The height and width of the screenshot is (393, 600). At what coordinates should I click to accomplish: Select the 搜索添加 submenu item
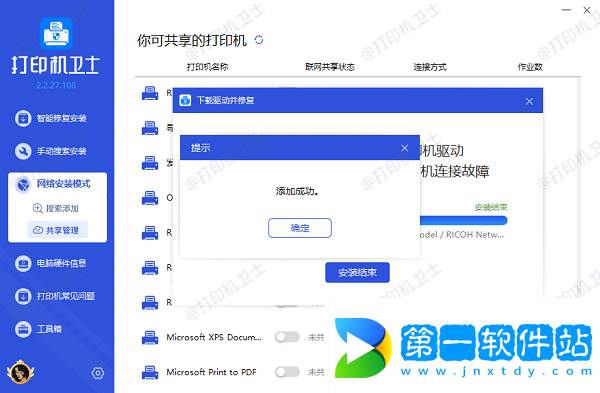(x=56, y=209)
